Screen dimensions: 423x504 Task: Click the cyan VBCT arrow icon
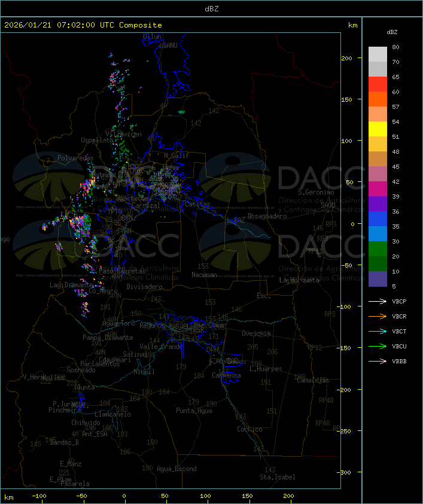point(378,332)
